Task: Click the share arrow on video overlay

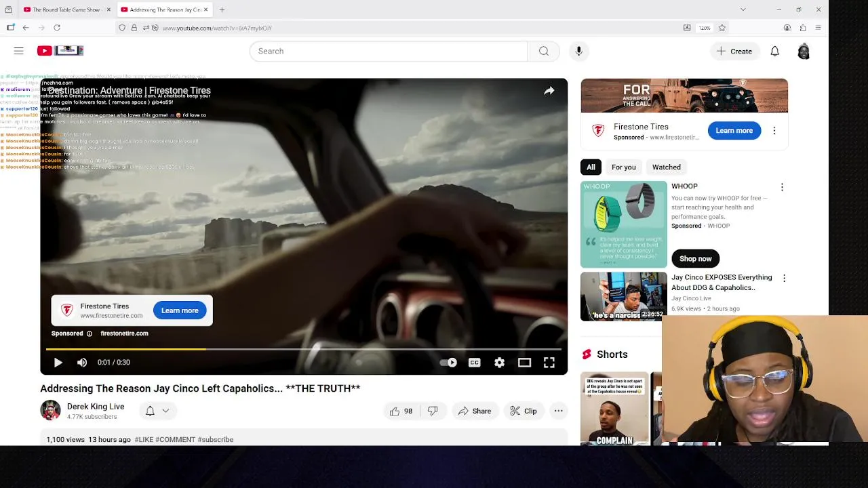Action: click(549, 91)
